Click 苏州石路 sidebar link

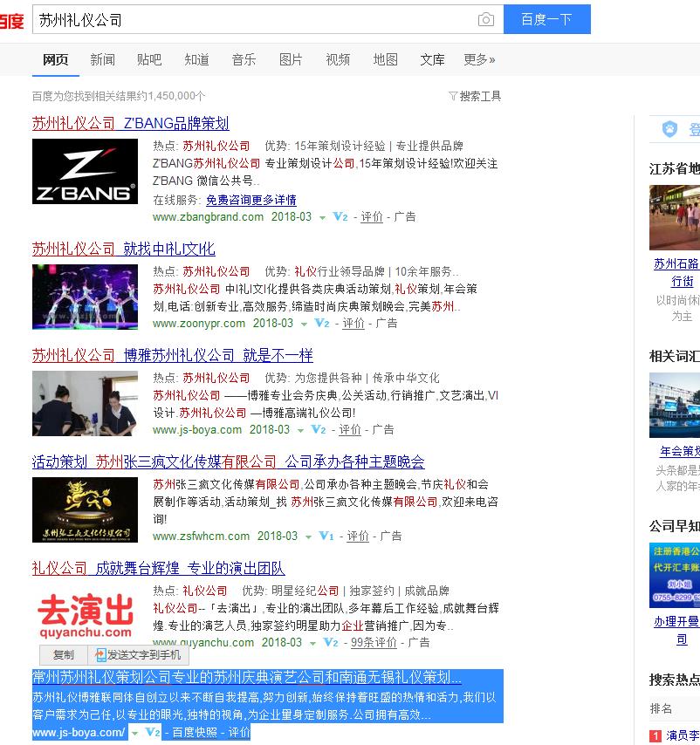point(676,264)
